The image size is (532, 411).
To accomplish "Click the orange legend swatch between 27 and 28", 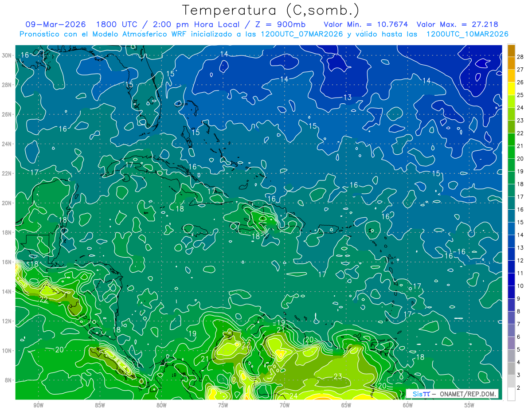I will tap(511, 63).
